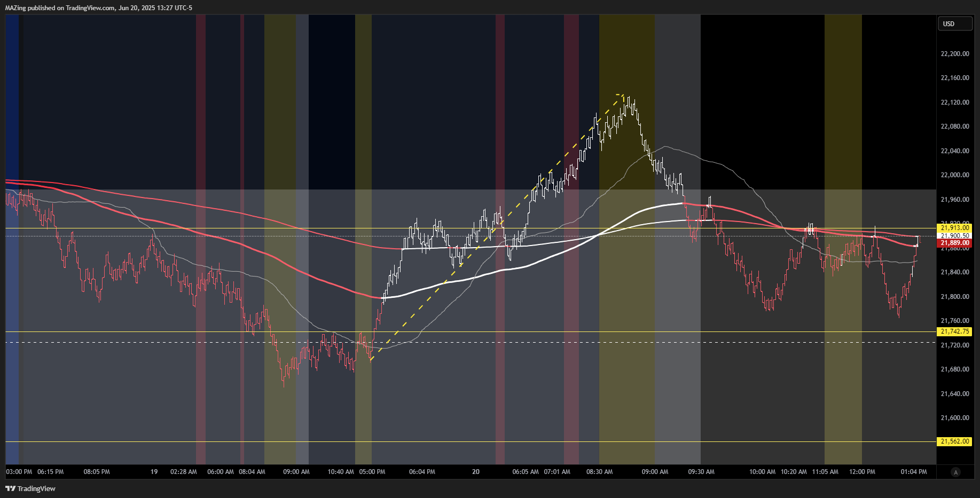Open the USD currency dropdown
980x498 pixels.
click(955, 24)
